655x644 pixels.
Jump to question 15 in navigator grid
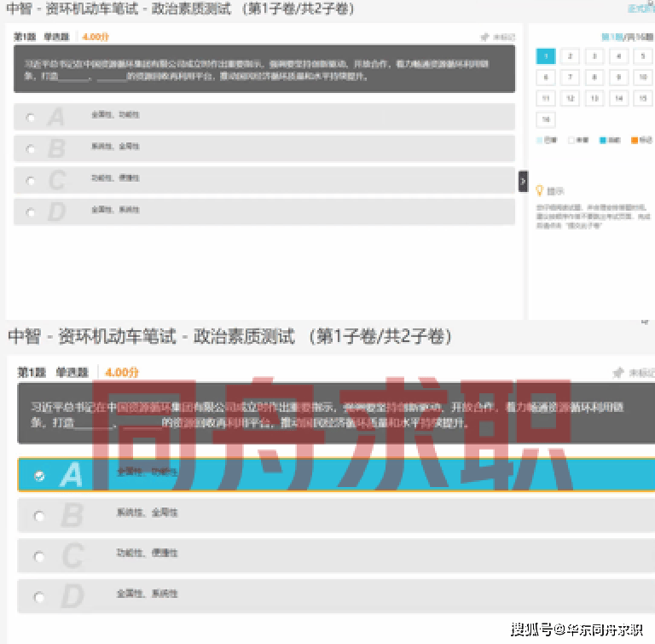coord(643,99)
